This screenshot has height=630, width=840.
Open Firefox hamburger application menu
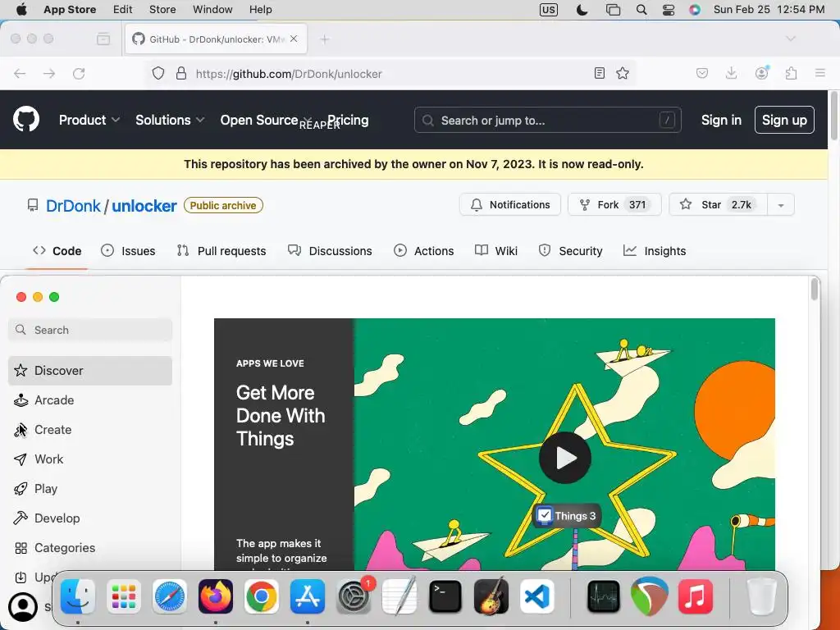[x=819, y=73]
